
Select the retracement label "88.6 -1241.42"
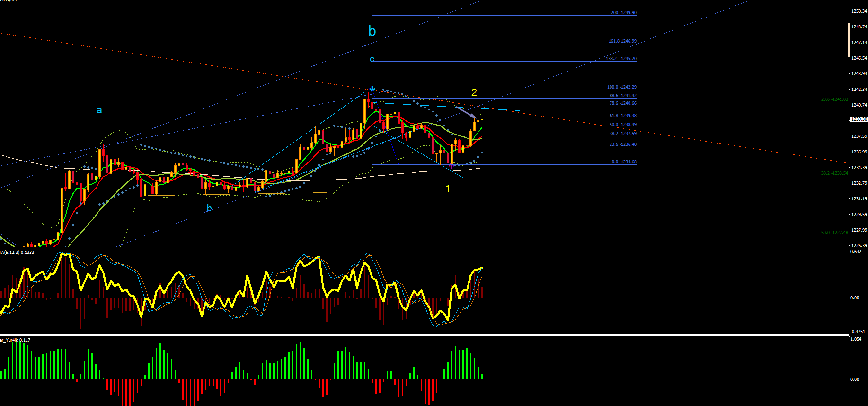[x=623, y=96]
